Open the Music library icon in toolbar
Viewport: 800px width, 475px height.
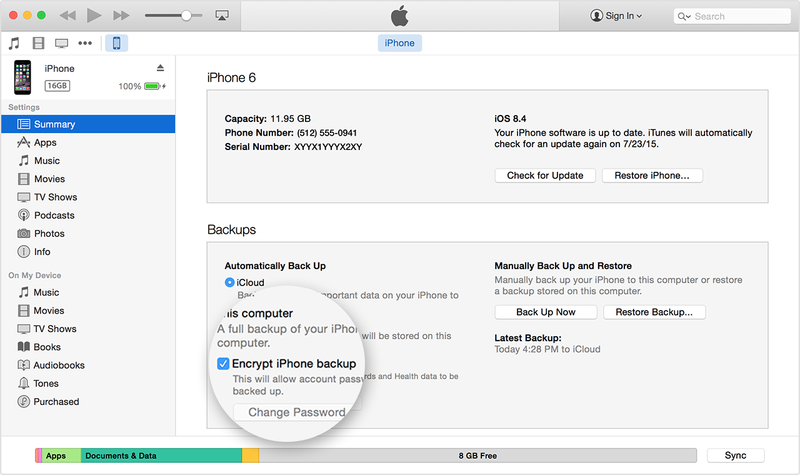(x=14, y=43)
